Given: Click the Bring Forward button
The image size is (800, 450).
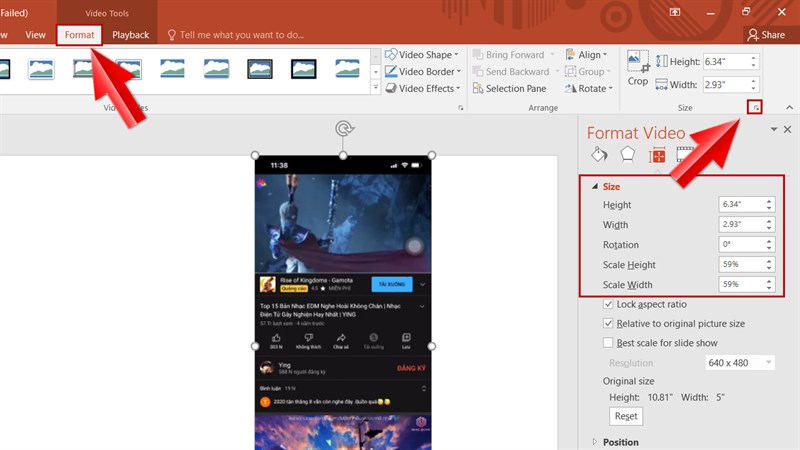Looking at the screenshot, I should (514, 55).
